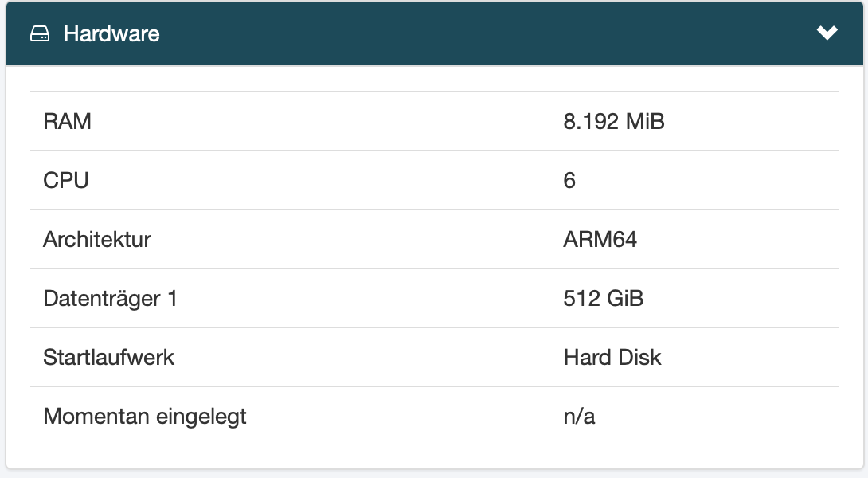
Task: Collapse the Hardware panel with the chevron
Action: [827, 33]
